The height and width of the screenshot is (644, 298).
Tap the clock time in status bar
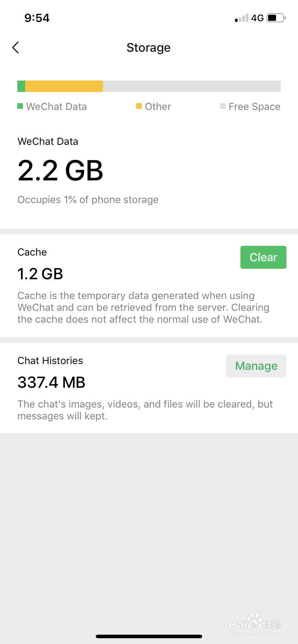click(x=37, y=18)
